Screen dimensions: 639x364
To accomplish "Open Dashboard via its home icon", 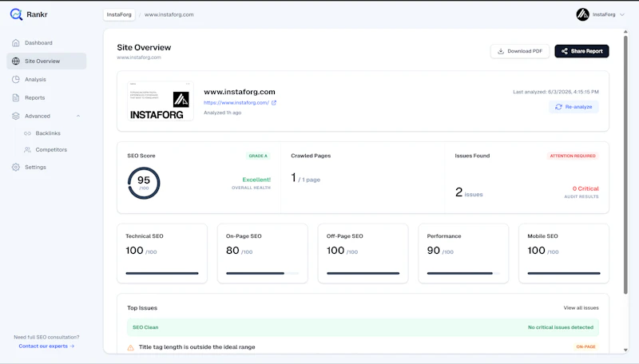I will click(16, 43).
